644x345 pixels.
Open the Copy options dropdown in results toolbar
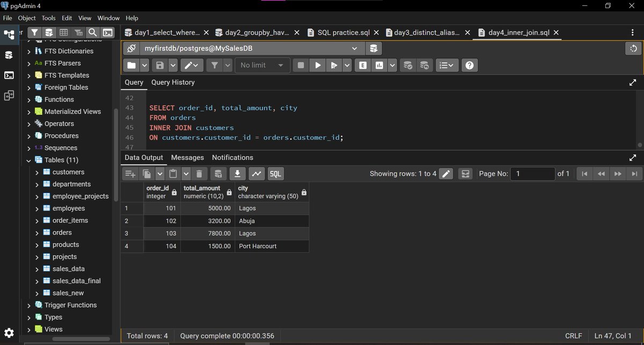[160, 174]
